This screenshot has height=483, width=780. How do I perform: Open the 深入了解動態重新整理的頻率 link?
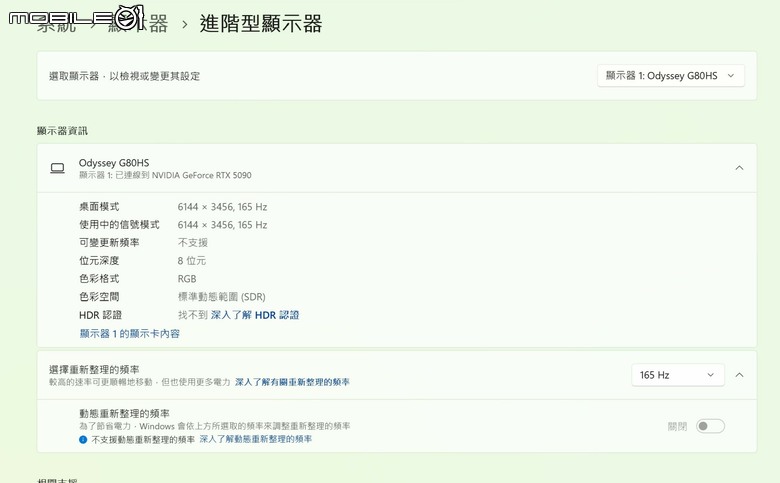[x=256, y=439]
